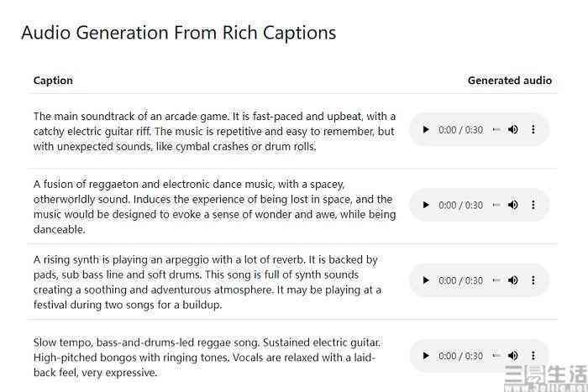Click the seek bar of reggae song audio
Viewport: 588px width, 392px height.
pos(496,356)
